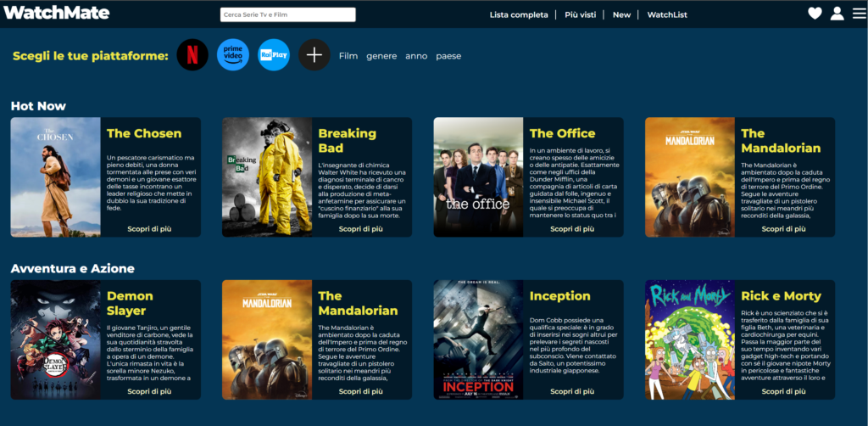Open The Office poster thumbnail
868x426 pixels.
tap(478, 177)
